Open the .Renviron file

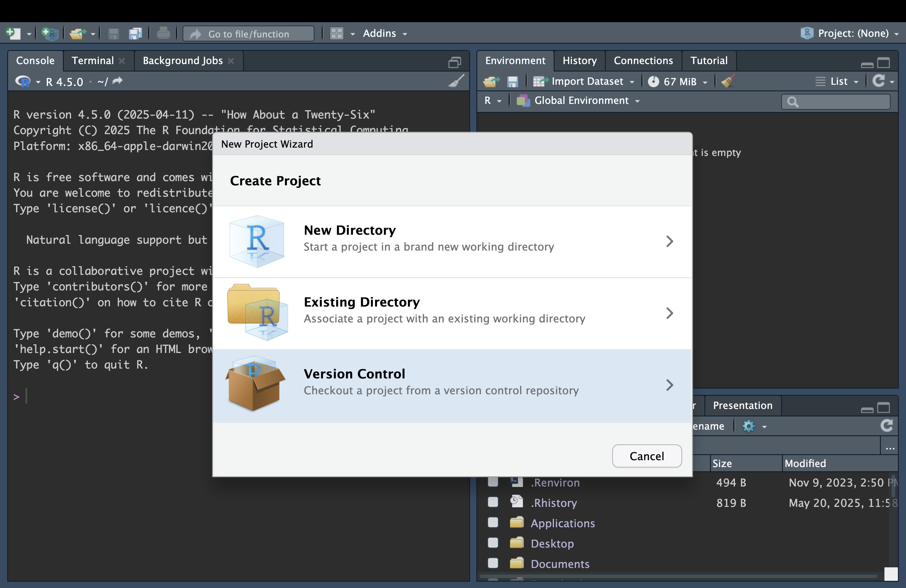[x=555, y=482]
